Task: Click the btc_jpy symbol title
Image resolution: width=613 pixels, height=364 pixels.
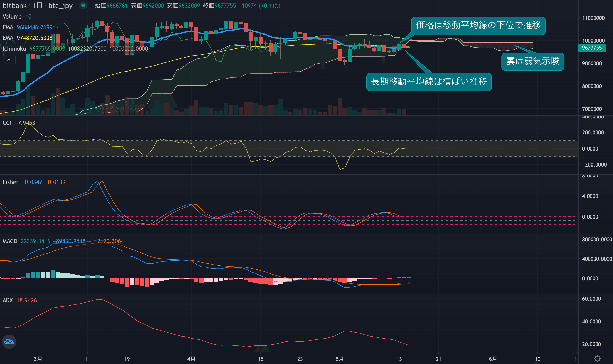Action: (x=60, y=5)
